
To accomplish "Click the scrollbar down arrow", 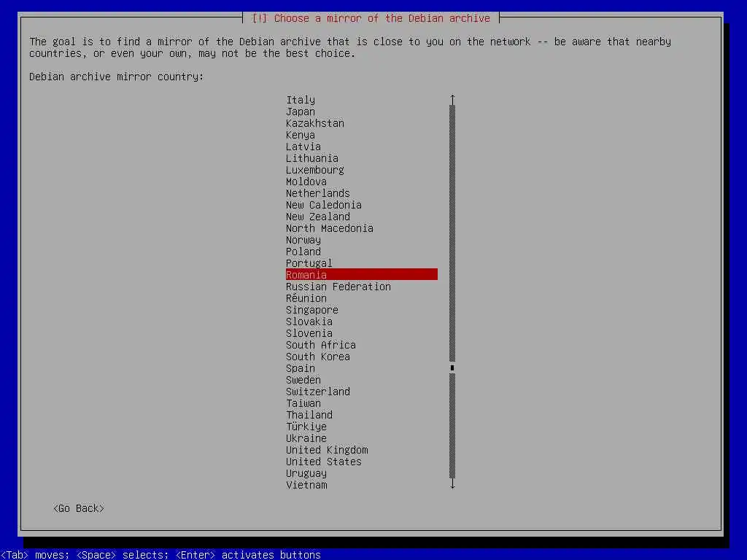I will coord(452,484).
